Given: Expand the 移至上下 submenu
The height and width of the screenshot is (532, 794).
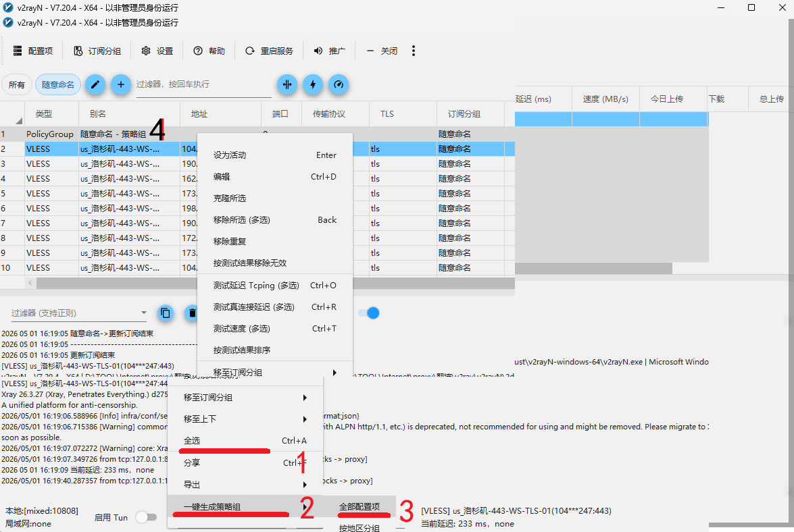Looking at the screenshot, I should point(245,419).
